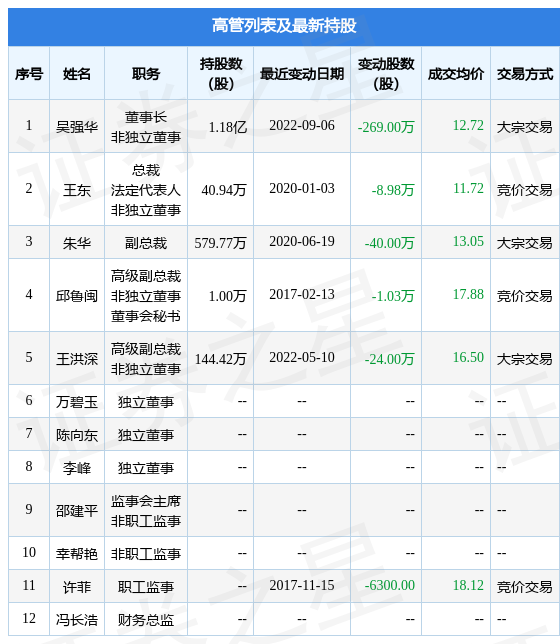This screenshot has width=560, height=644.
Task: Click the 姓名 column header
Action: (x=77, y=74)
